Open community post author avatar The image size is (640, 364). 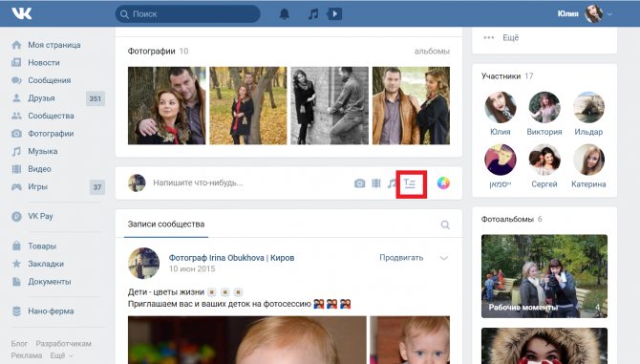coord(143,263)
